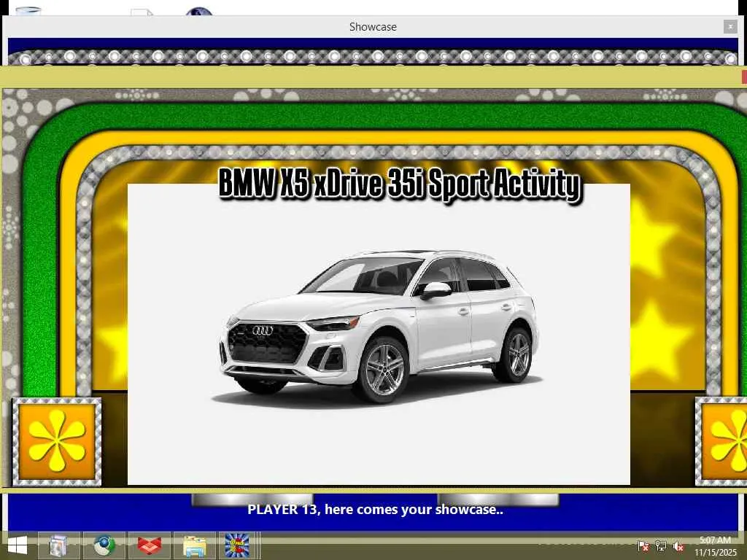Open the red fox-shaped taskbar app

coord(149,545)
